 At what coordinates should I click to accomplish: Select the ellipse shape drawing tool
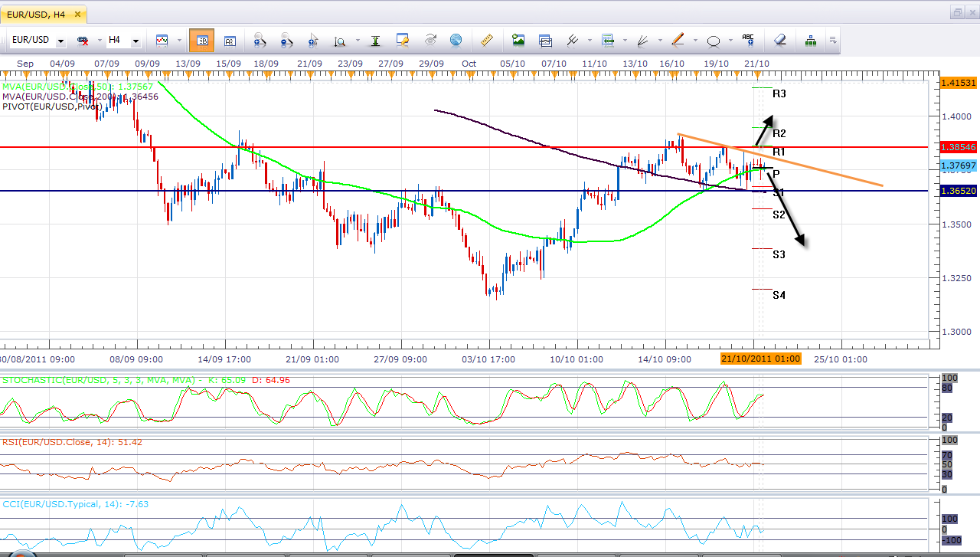pyautogui.click(x=714, y=40)
